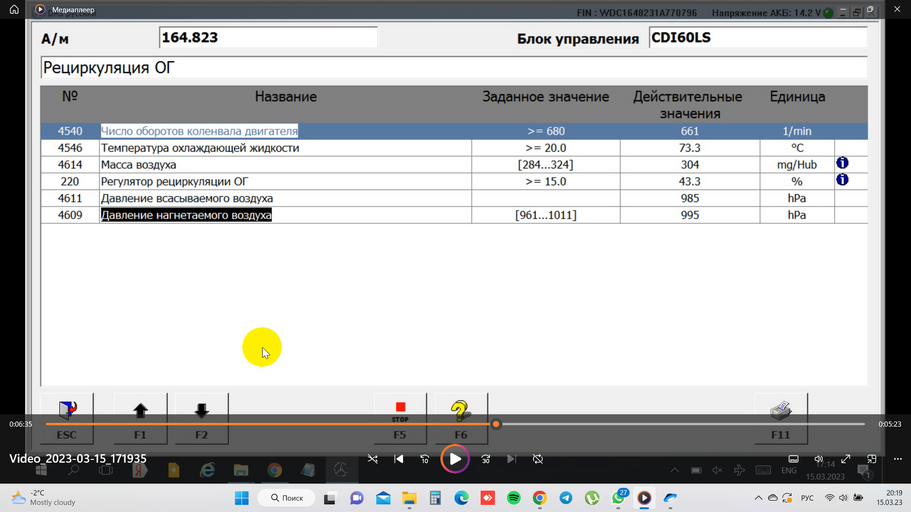Toggle shuffle in the media player
The width and height of the screenshot is (911, 512).
tap(372, 459)
